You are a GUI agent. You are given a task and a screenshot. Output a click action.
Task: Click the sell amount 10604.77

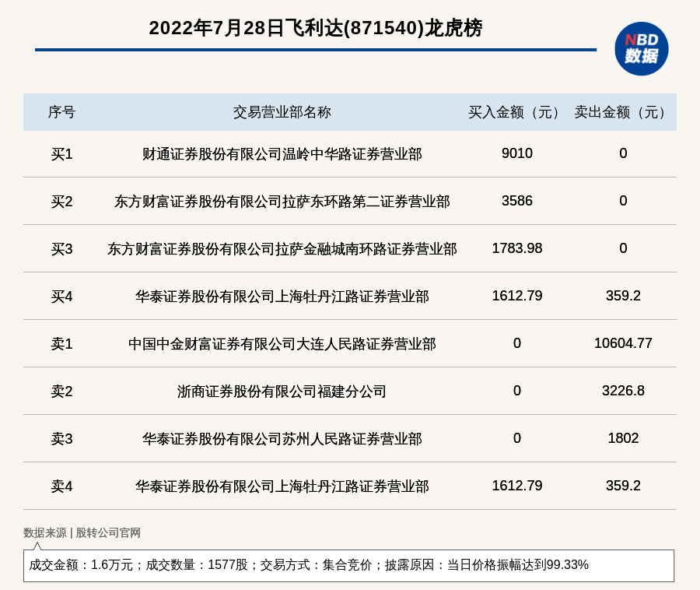[623, 343]
